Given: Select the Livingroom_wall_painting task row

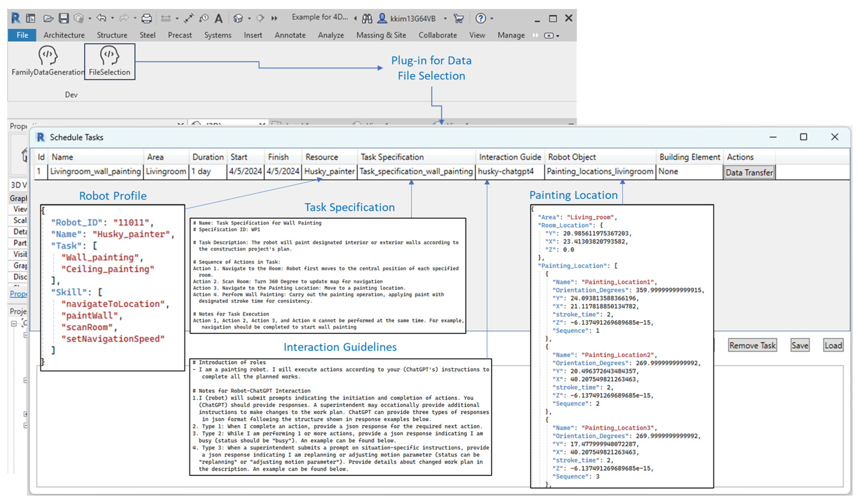Looking at the screenshot, I should (x=96, y=171).
